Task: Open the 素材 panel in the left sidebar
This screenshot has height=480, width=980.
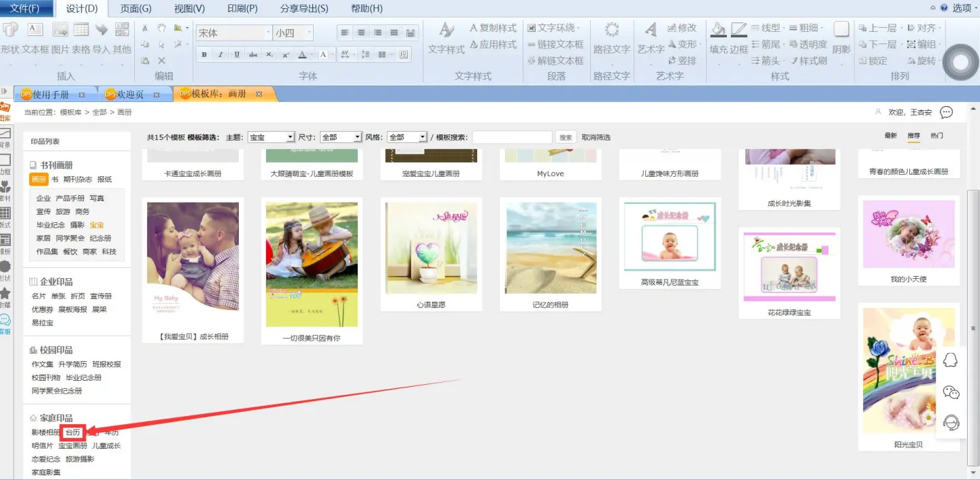Action: (x=5, y=188)
